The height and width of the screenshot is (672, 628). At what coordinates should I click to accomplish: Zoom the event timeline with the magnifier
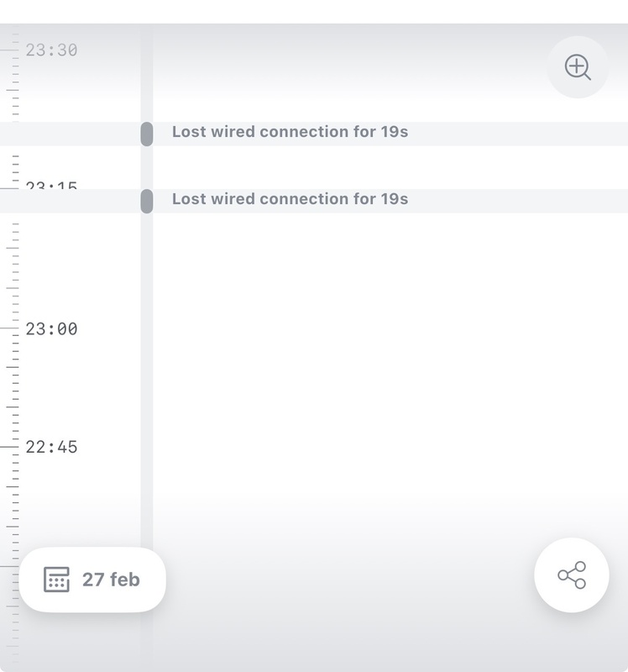click(x=578, y=67)
